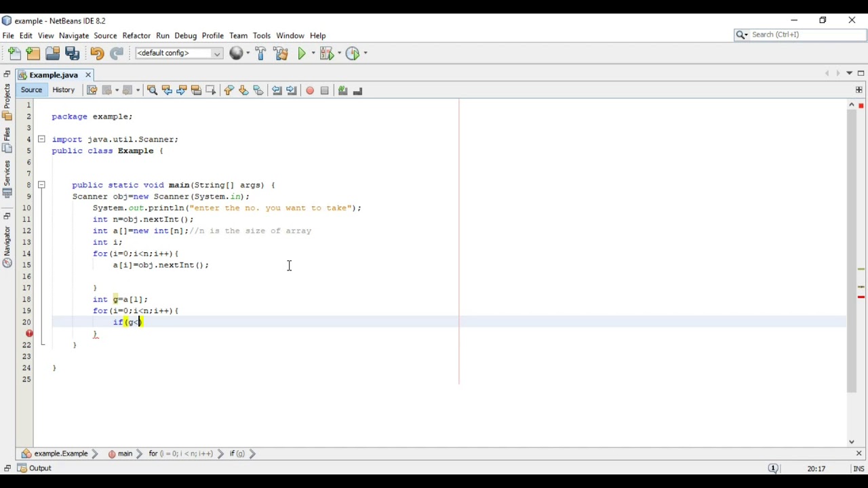The image size is (868, 488).
Task: Click the New File toolbar icon
Action: (x=14, y=53)
